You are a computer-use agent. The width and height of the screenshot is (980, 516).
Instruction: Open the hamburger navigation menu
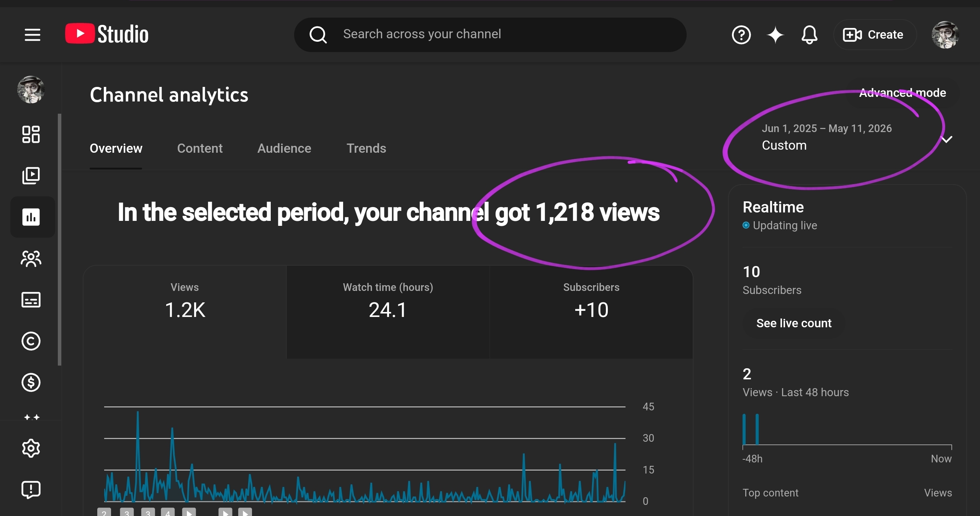32,35
